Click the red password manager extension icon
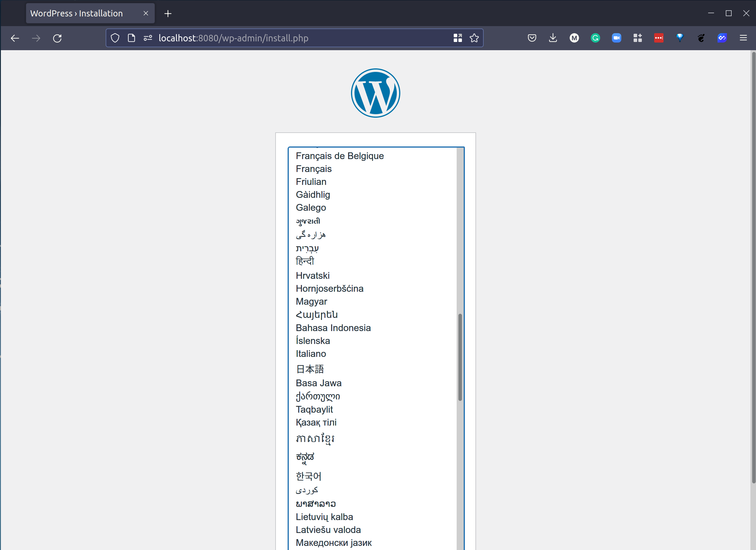 coord(659,38)
